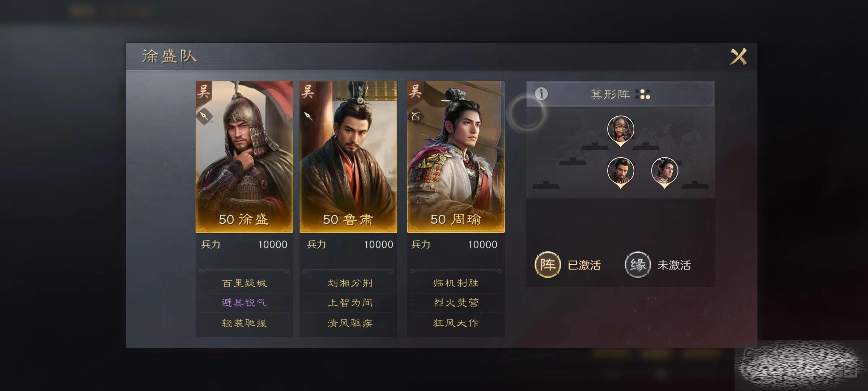
Task: Click the 缘 bond not-activated badge
Action: [x=638, y=265]
